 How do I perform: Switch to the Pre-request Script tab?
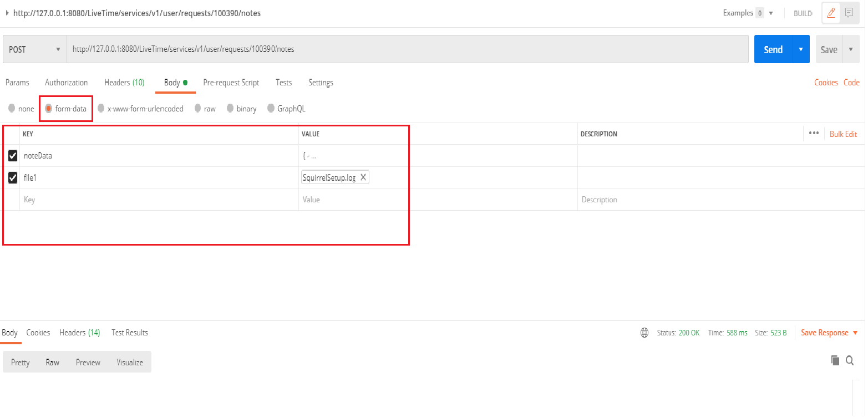tap(231, 83)
